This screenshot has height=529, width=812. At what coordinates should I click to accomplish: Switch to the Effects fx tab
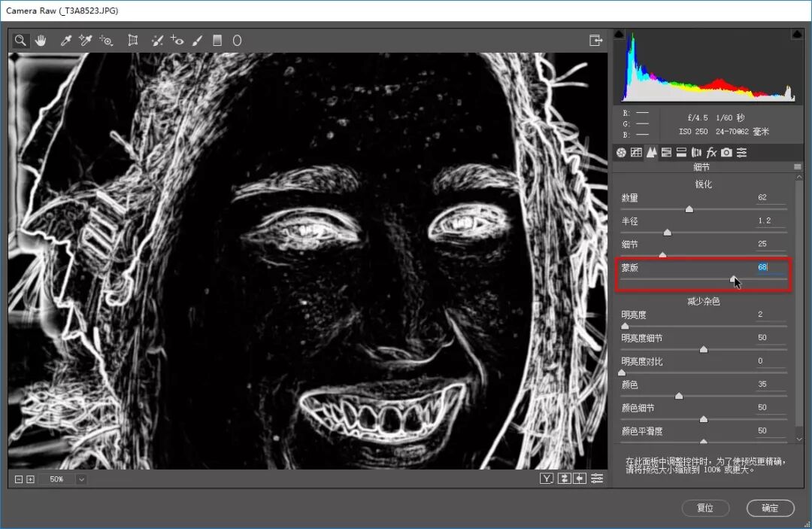tap(711, 152)
